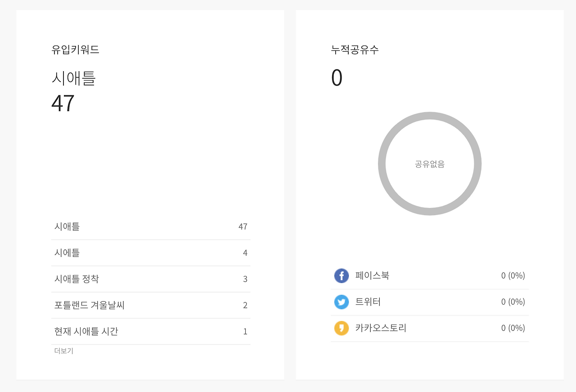Image resolution: width=576 pixels, height=392 pixels.
Task: Select the 포틀랜드 겨울날씨 keyword row
Action: coord(151,305)
